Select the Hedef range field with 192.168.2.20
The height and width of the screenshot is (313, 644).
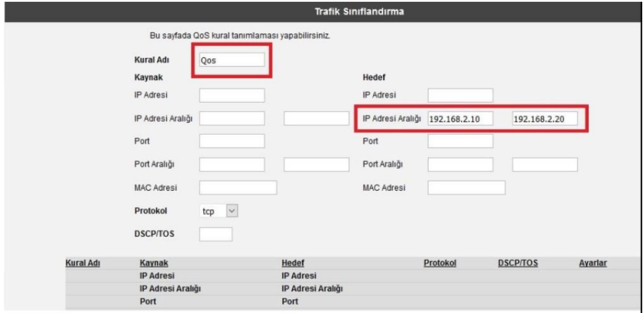545,119
